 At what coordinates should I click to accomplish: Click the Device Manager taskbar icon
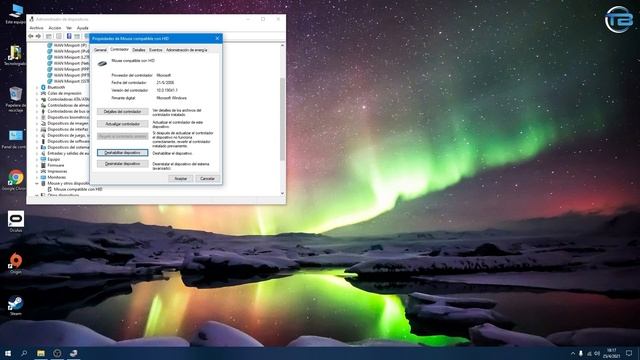(73, 353)
